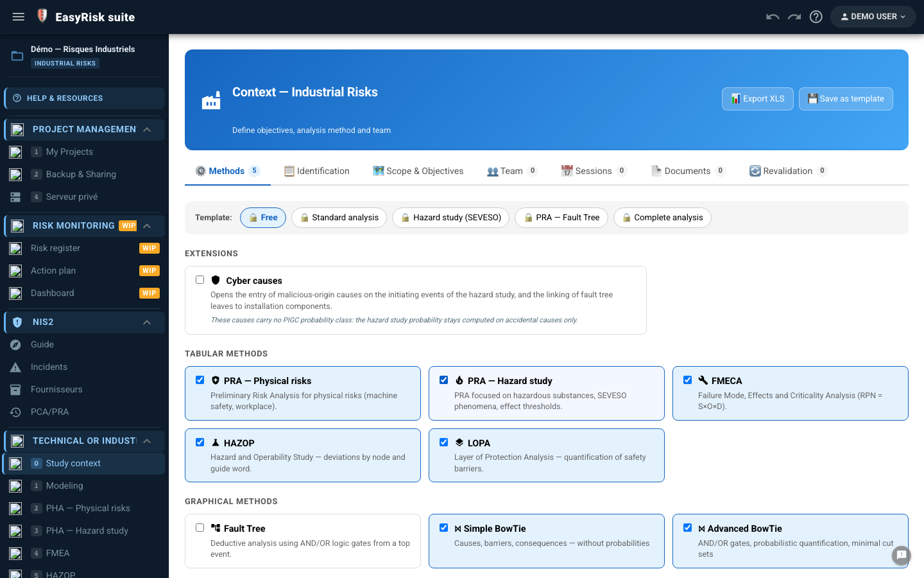Click the undo arrow in the top bar
The width and height of the screenshot is (924, 578).
tap(773, 17)
